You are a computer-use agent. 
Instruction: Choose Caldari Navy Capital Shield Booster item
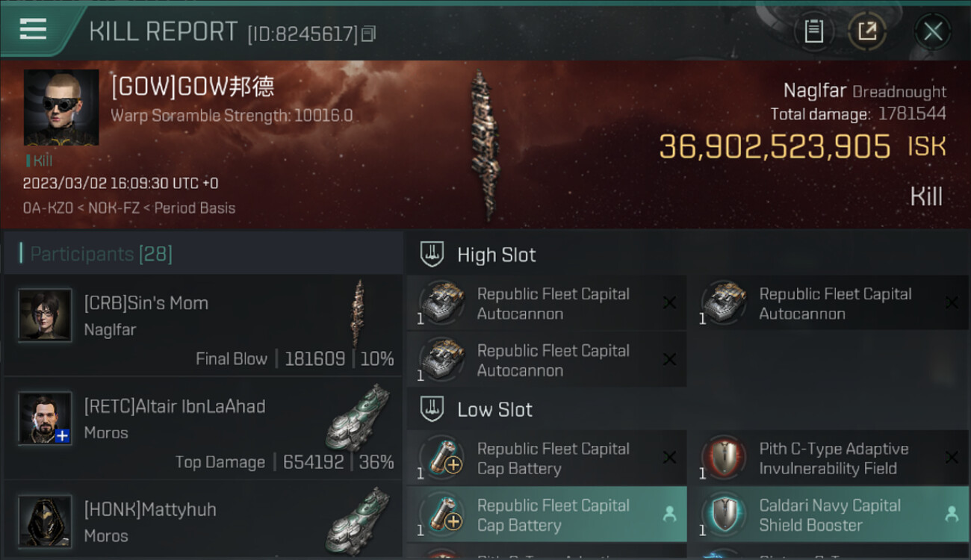click(x=828, y=514)
